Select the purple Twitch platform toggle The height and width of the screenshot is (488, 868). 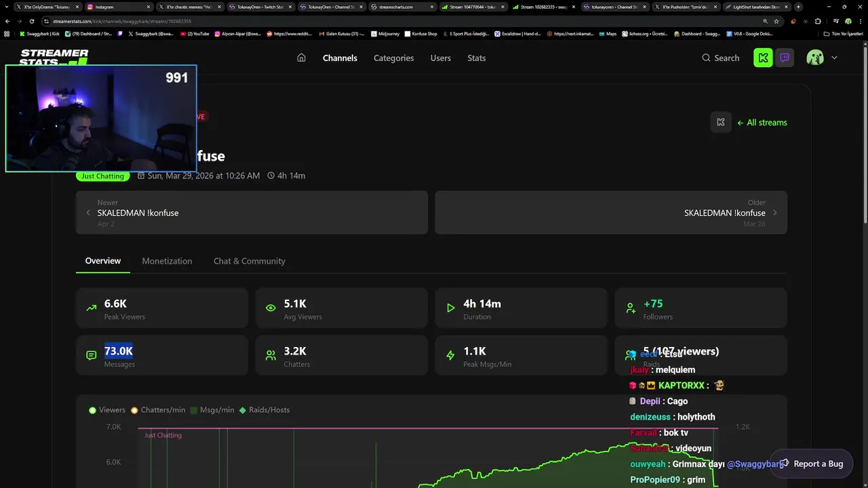pos(785,58)
